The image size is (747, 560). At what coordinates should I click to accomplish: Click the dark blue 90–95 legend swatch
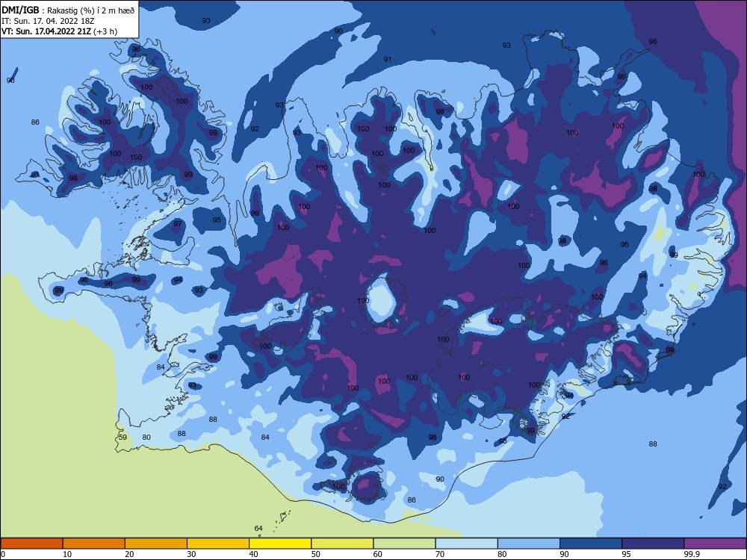(x=591, y=544)
